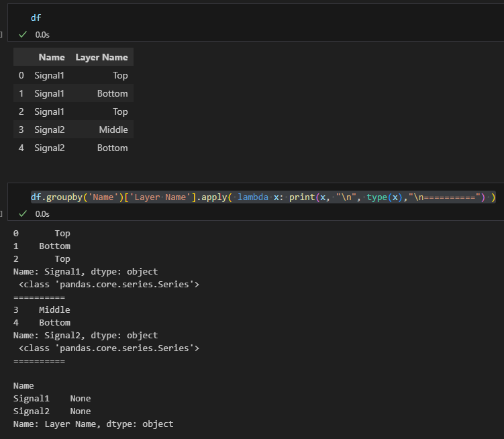Click index 0 in the dataframe table
504x439 pixels.
point(21,75)
